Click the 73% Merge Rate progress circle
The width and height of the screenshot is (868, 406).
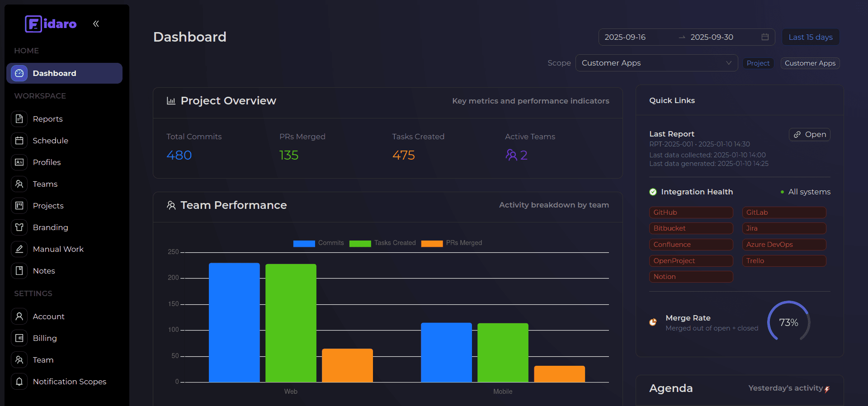click(788, 322)
